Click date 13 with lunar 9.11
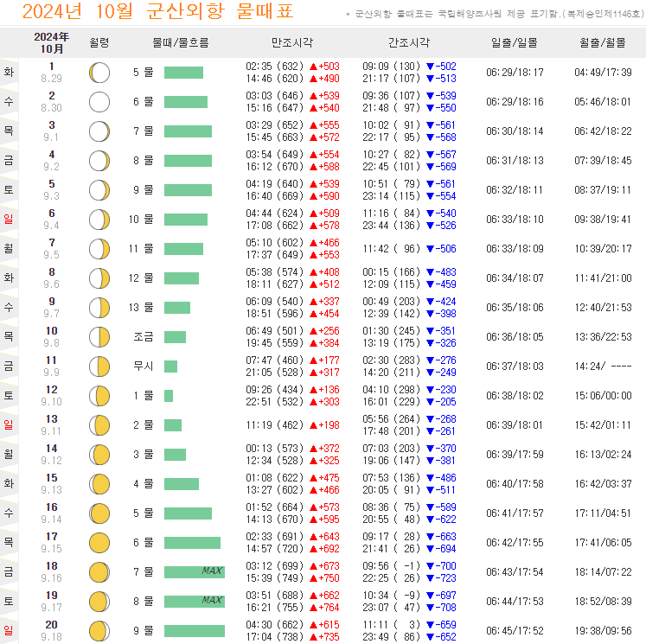Screen dimensions: 646x644 click(52, 425)
